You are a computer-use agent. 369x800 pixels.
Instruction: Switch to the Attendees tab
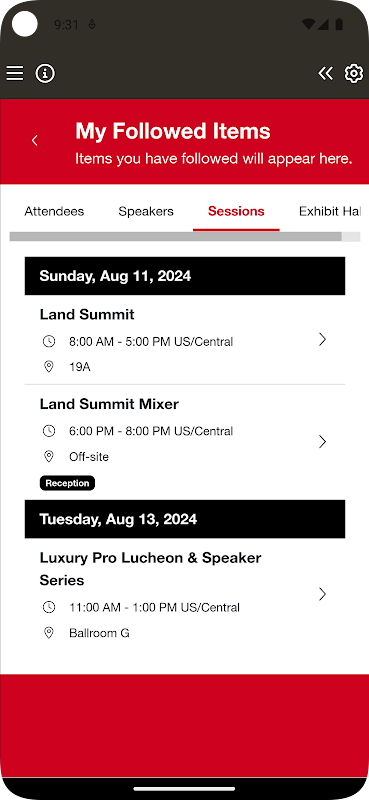tap(54, 211)
